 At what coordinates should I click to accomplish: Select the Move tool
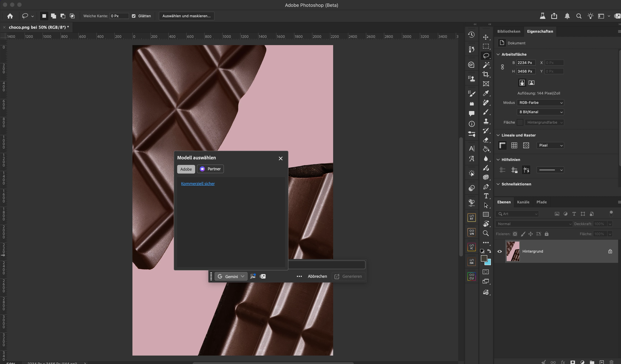coord(486,37)
